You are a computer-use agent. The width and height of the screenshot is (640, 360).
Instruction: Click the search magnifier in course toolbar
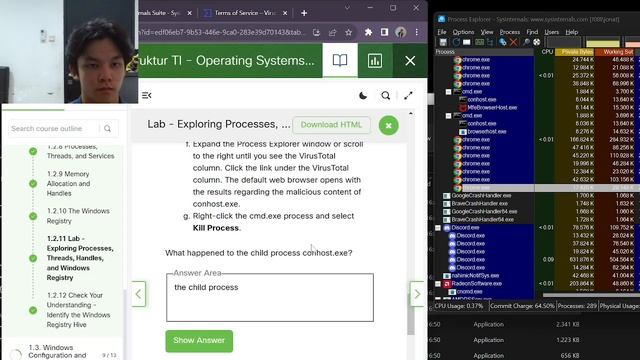click(385, 96)
